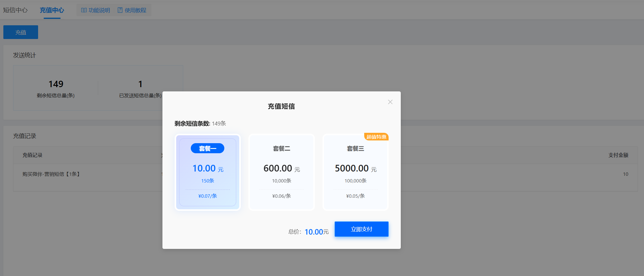
Task: Click the ¥0.07/条 unit price
Action: point(208,196)
